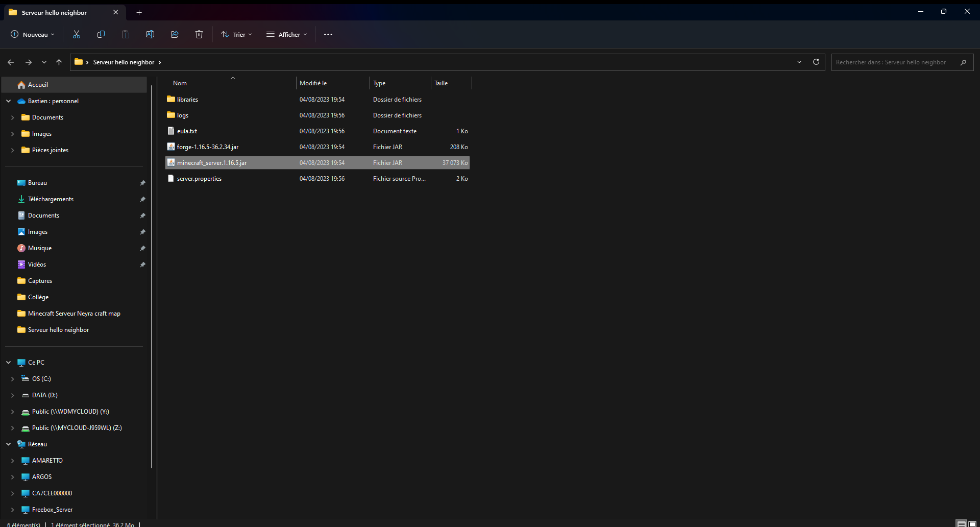Click the Copy icon in toolbar
Screen dimensions: 980x527
[x=101, y=34]
